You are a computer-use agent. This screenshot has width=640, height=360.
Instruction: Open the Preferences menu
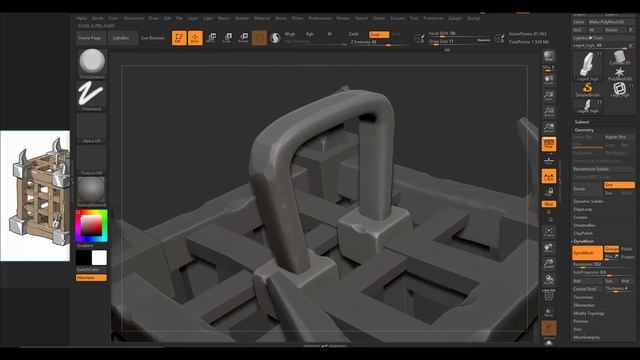tap(320, 18)
